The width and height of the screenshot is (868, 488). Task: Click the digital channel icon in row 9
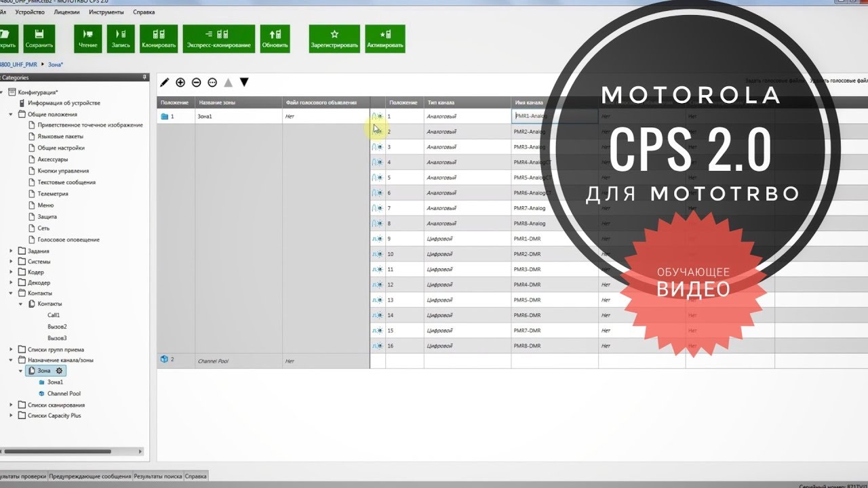tap(378, 239)
